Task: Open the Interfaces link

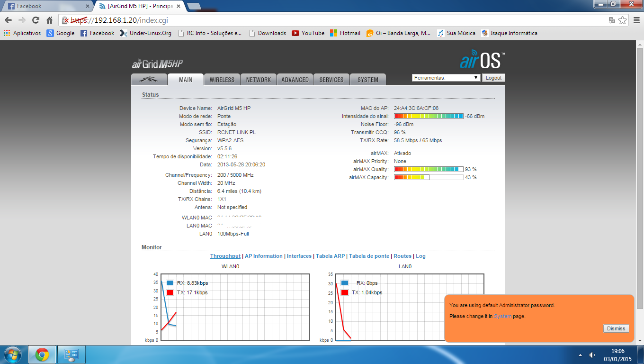Action: click(299, 256)
